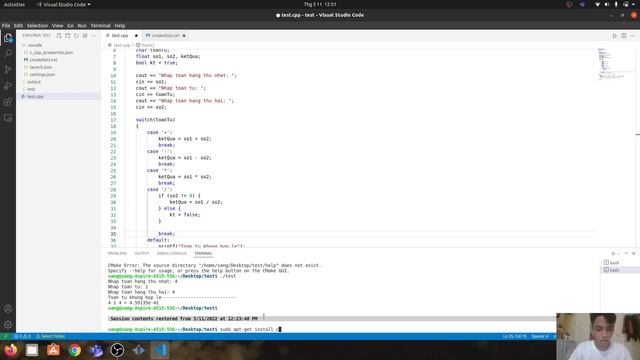Split the editor to the right

624,36
